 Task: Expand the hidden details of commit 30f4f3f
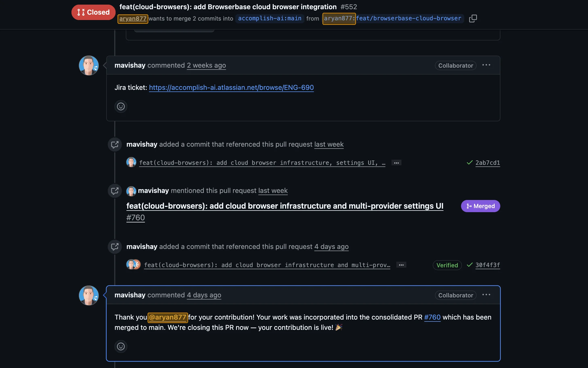(x=401, y=265)
